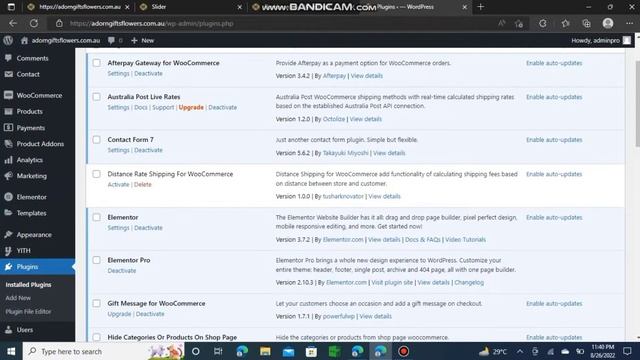Open Howdy adminpro account menu
This screenshot has height=360, width=640.
point(601,40)
